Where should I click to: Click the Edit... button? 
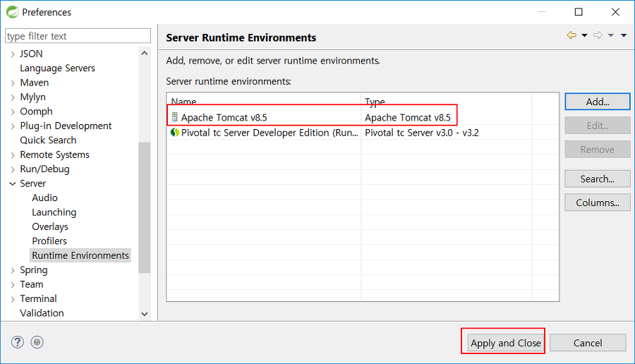(598, 126)
